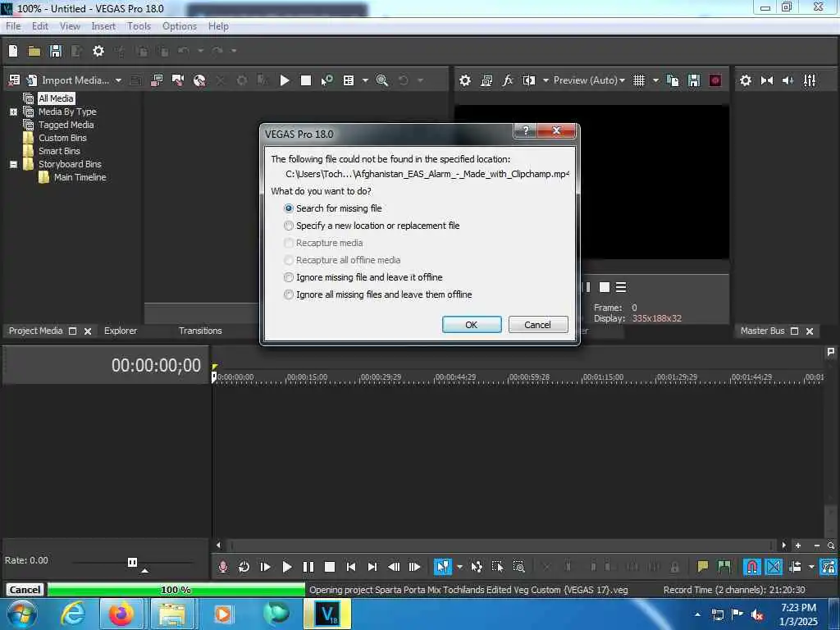Click the dialog help question mark button
The width and height of the screenshot is (840, 630).
point(526,130)
